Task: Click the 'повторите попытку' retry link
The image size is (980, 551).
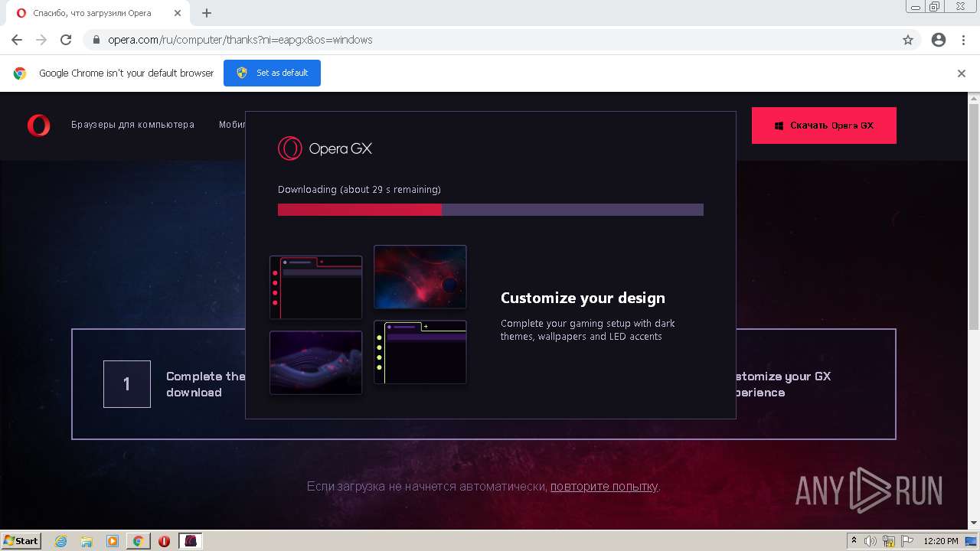Action: (604, 486)
